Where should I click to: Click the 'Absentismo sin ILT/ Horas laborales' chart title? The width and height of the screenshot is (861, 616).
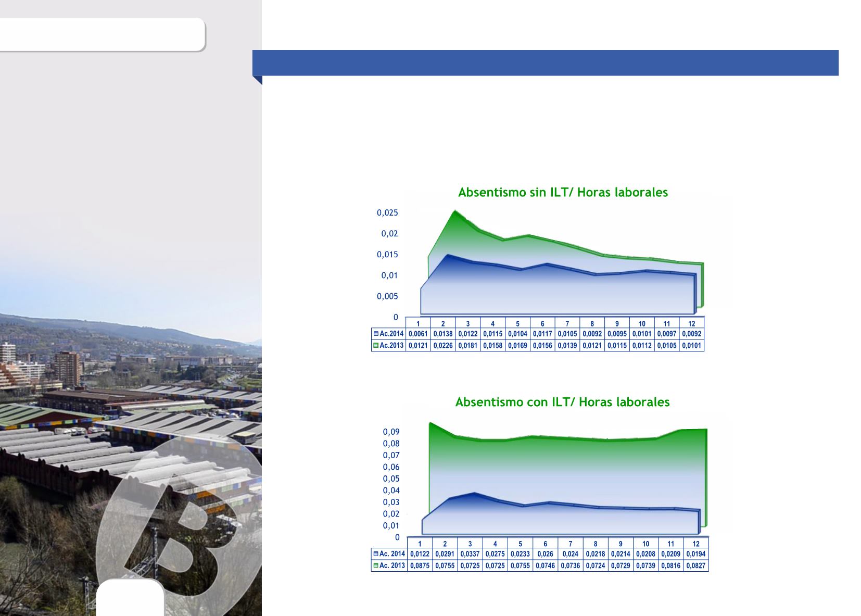563,192
